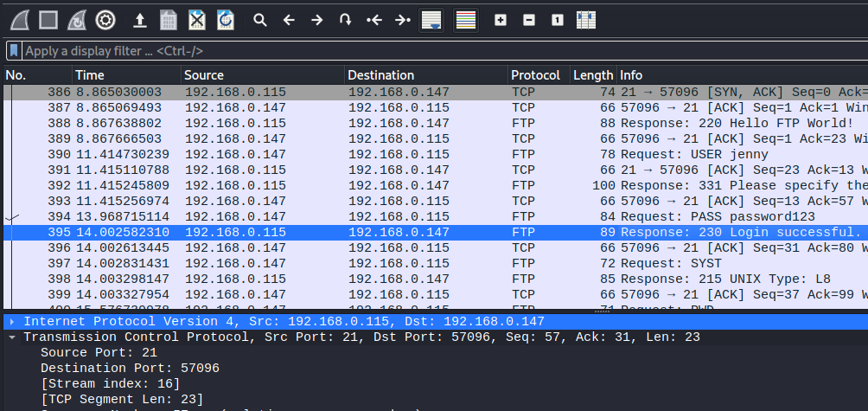Select packet 386 SYN, ACK row
The height and width of the screenshot is (411, 868).
(436, 92)
